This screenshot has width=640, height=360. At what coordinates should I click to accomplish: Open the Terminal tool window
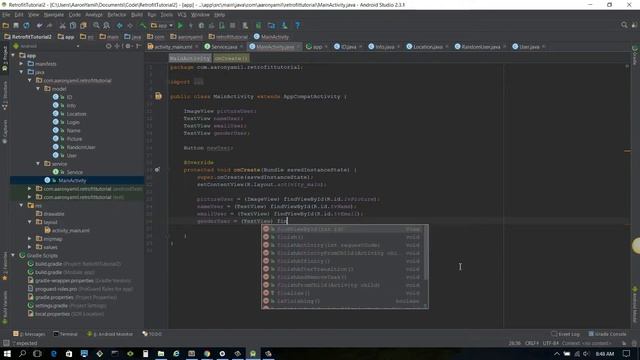coord(65,334)
